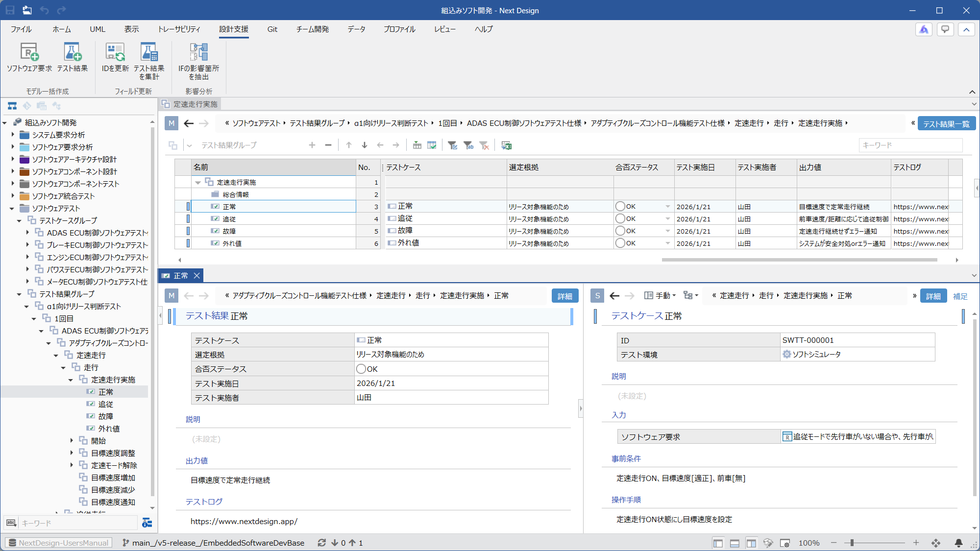Click the S icon in the right inspector pane
This screenshot has height=551, width=980.
pyautogui.click(x=597, y=296)
